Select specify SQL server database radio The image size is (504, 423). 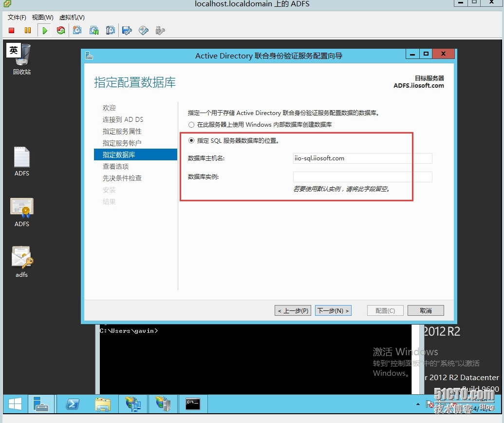[x=191, y=140]
